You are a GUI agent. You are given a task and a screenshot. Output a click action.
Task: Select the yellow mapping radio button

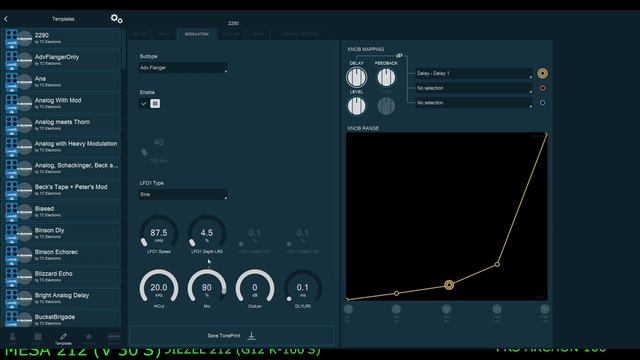[542, 73]
